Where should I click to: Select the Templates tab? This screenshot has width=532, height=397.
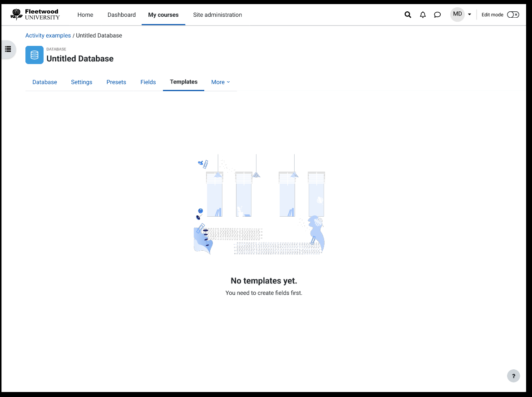[x=183, y=82]
